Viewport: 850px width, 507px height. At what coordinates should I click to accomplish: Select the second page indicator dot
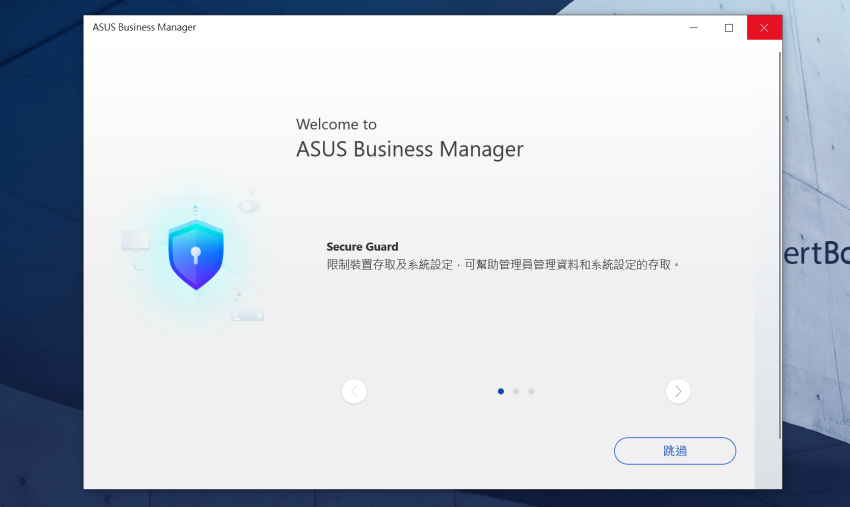(x=516, y=391)
